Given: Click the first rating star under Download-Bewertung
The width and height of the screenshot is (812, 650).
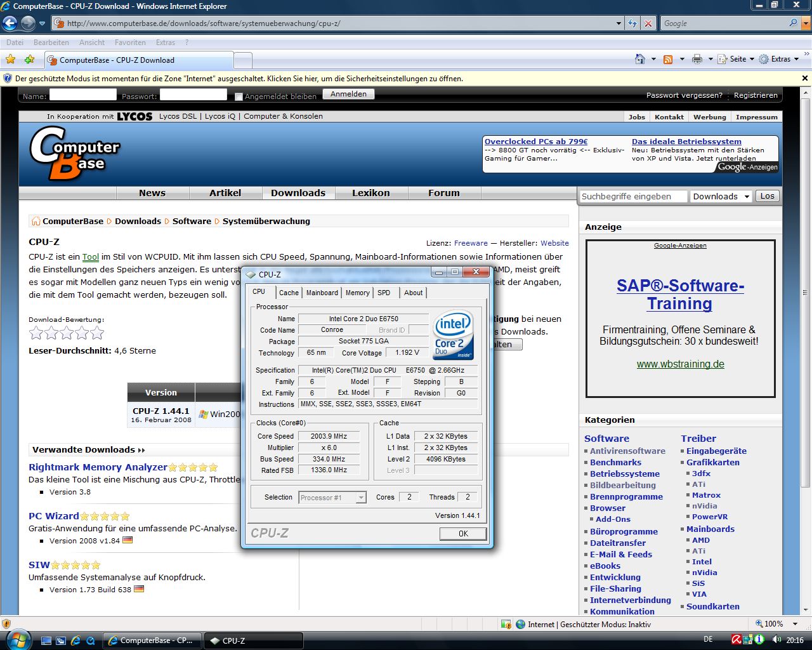Looking at the screenshot, I should click(36, 333).
